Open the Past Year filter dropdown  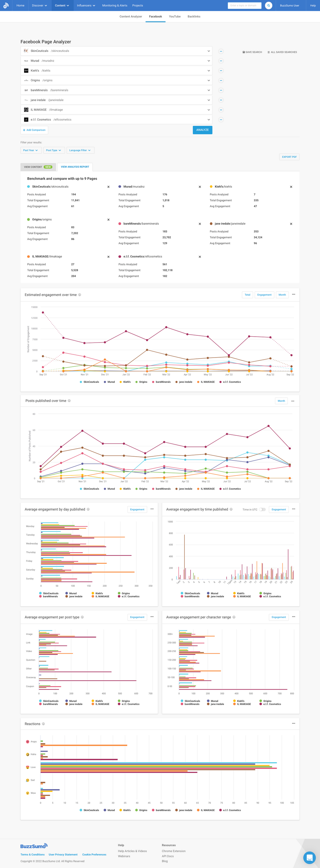coord(31,150)
